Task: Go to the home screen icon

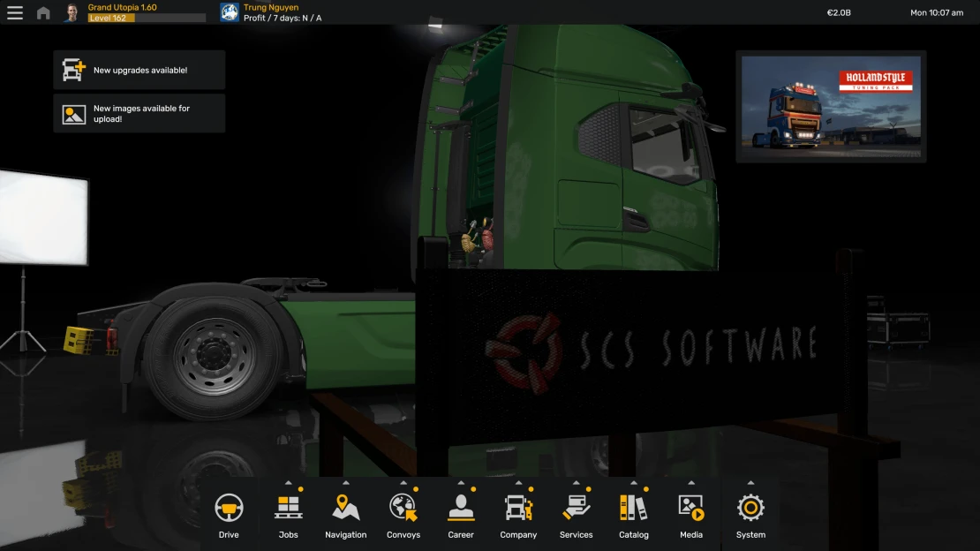Action: pyautogui.click(x=43, y=12)
